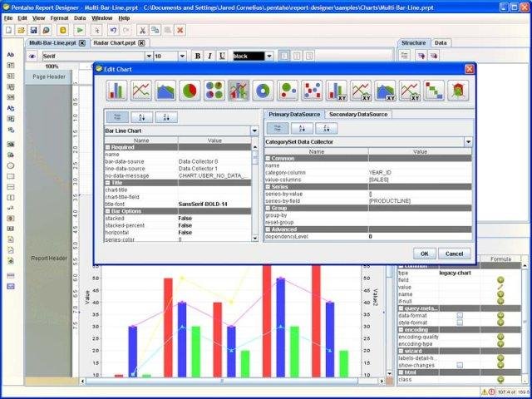Open the Data menu

pyautogui.click(x=80, y=18)
